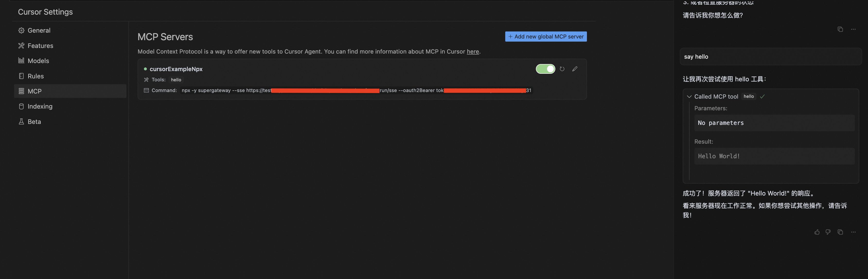Refresh the cursorExampleNpx MCP server
This screenshot has width=868, height=279.
[x=562, y=69]
